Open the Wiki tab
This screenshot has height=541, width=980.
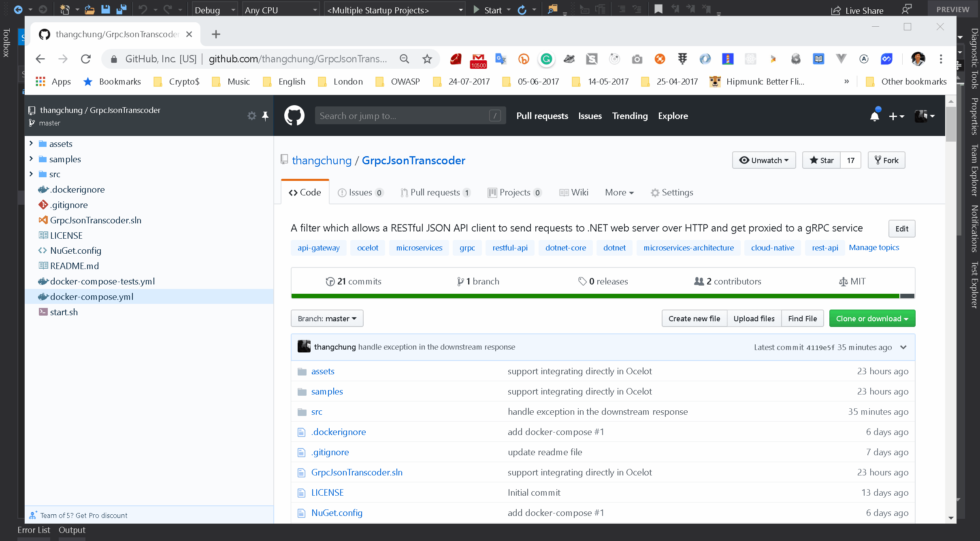pos(574,193)
